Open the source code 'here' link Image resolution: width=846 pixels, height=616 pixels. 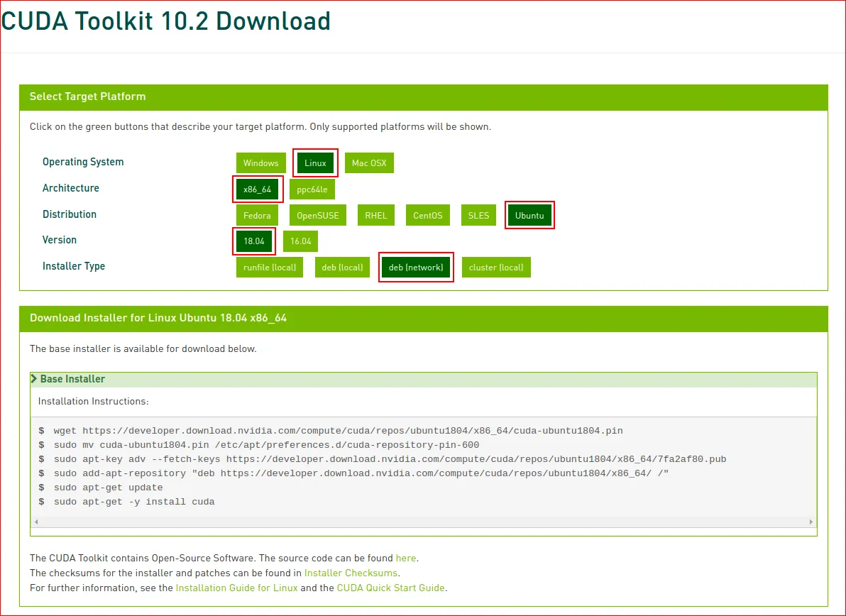405,558
